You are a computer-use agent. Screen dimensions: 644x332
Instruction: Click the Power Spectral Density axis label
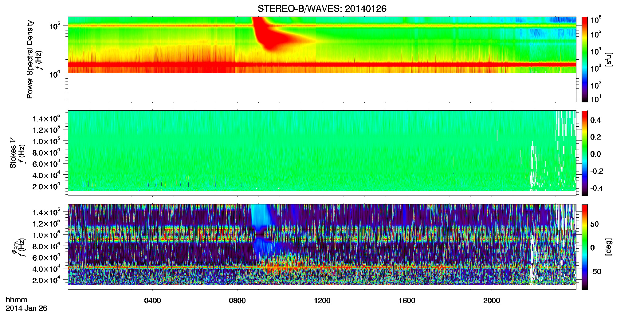(x=30, y=59)
